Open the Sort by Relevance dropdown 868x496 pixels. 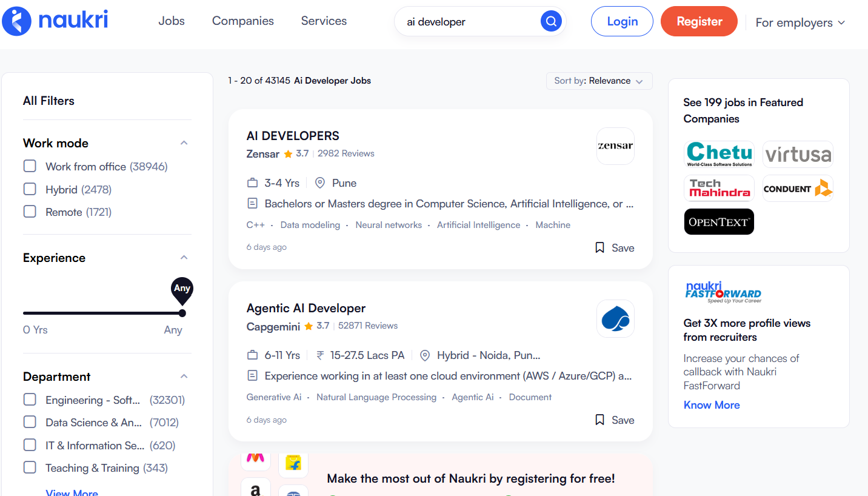click(599, 81)
